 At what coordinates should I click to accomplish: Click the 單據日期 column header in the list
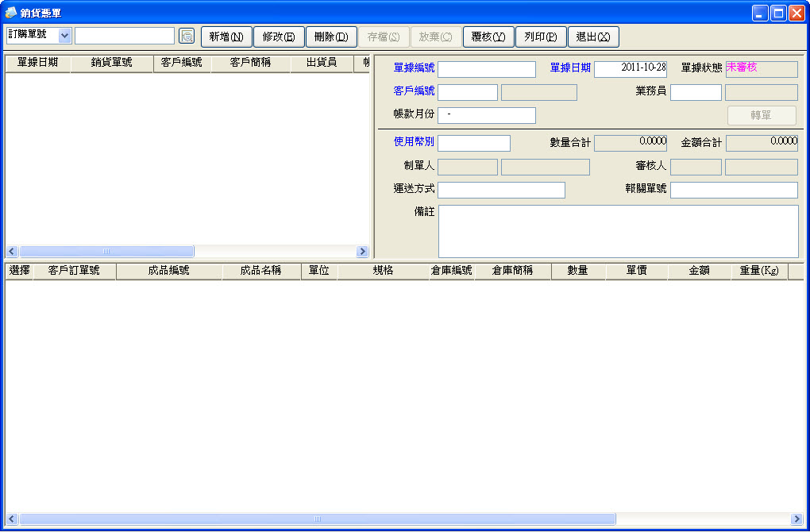click(37, 63)
